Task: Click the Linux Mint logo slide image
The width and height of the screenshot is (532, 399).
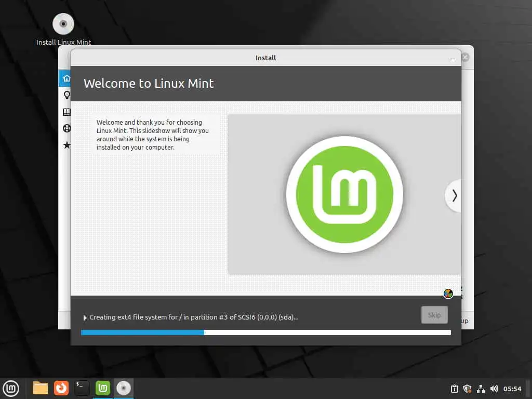Action: [x=344, y=194]
